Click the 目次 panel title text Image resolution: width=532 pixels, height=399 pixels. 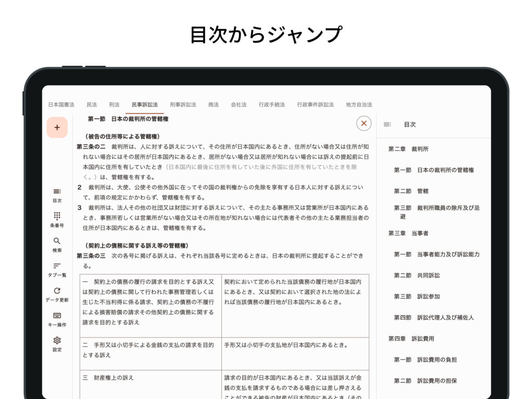click(x=409, y=125)
